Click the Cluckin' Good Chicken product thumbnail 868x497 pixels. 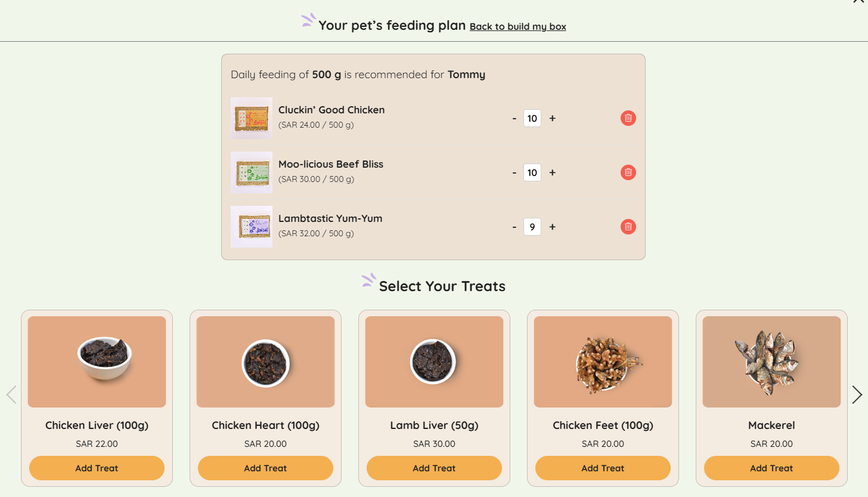point(252,118)
